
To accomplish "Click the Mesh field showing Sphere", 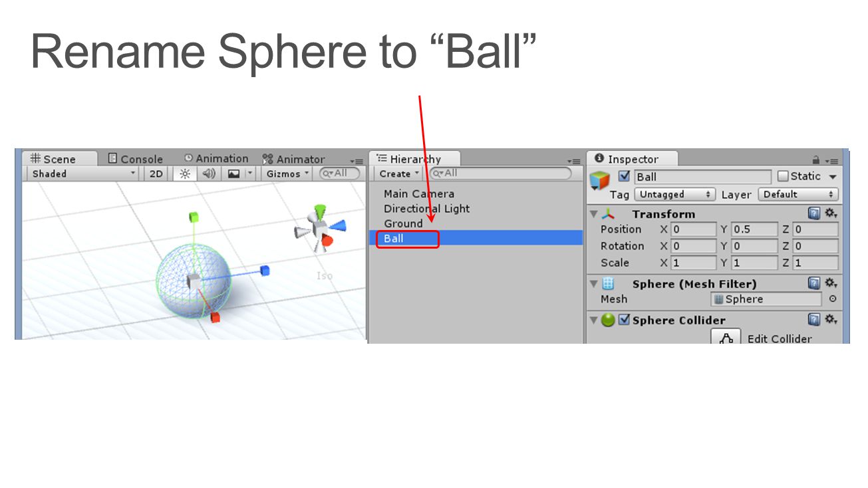I will point(766,299).
